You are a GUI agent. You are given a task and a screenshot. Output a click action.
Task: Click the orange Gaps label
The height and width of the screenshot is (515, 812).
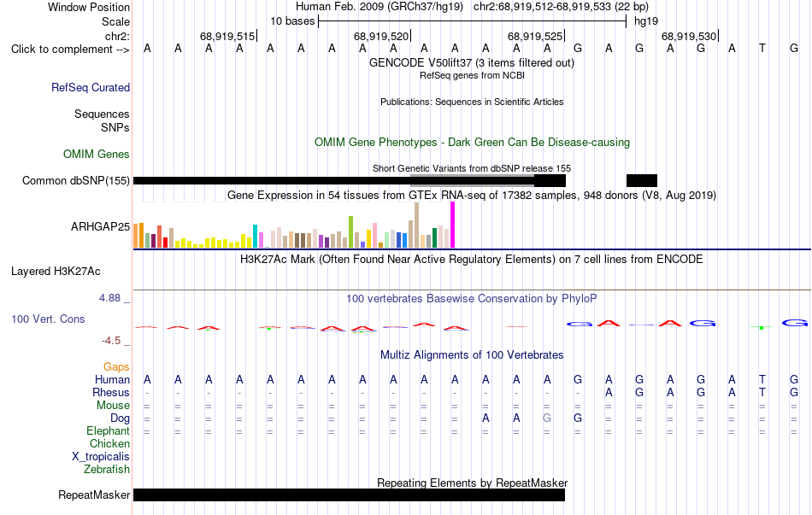pos(116,367)
